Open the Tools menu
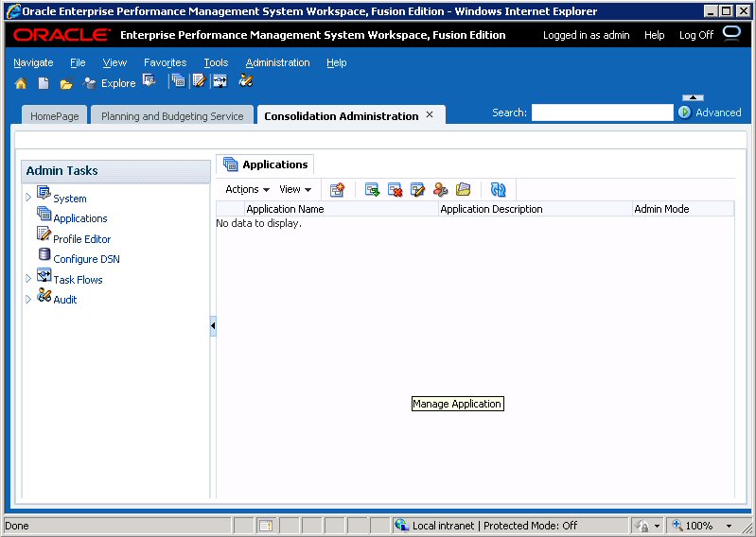 [x=216, y=62]
